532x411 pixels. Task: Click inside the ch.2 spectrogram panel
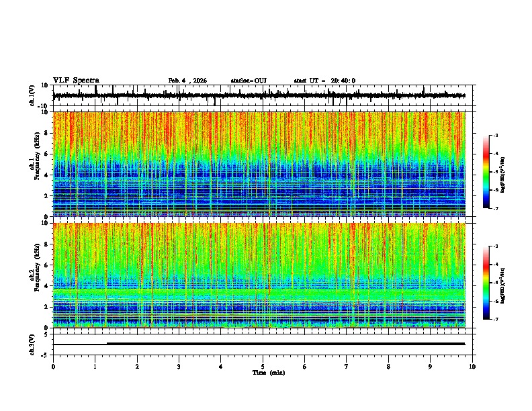259,275
